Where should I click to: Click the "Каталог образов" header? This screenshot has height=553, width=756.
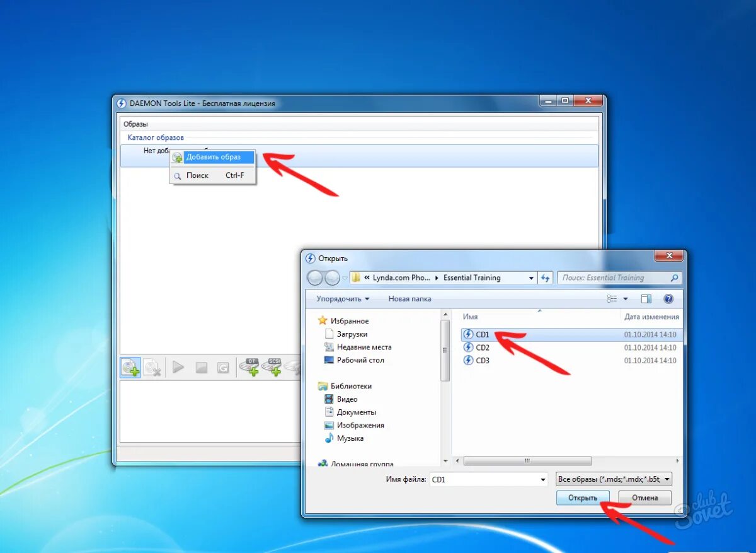click(x=156, y=137)
